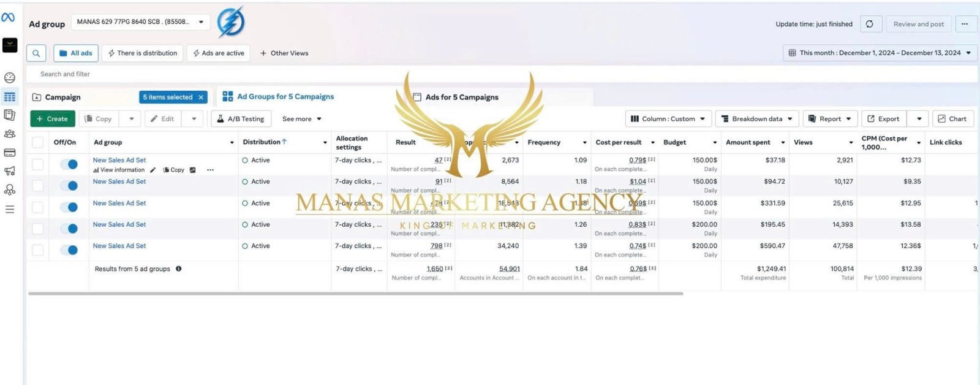Image resolution: width=980 pixels, height=385 pixels.
Task: Open the hamburger all-tools sidebar icon
Action: click(10, 209)
